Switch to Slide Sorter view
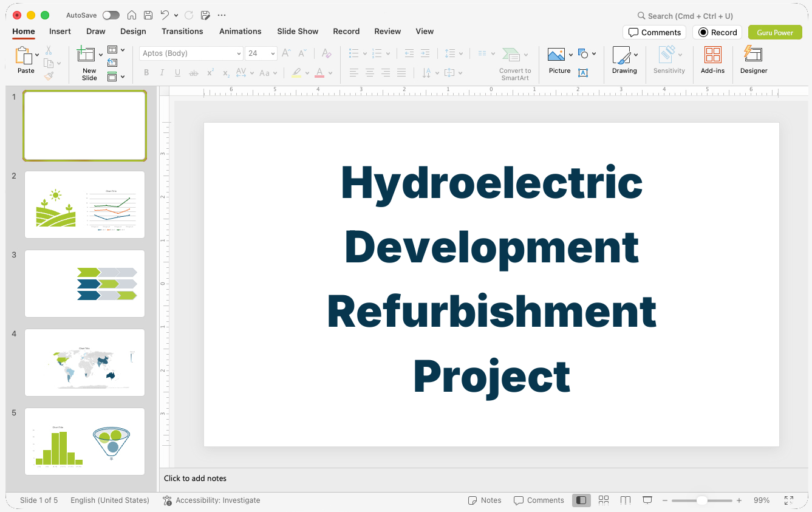 (604, 500)
